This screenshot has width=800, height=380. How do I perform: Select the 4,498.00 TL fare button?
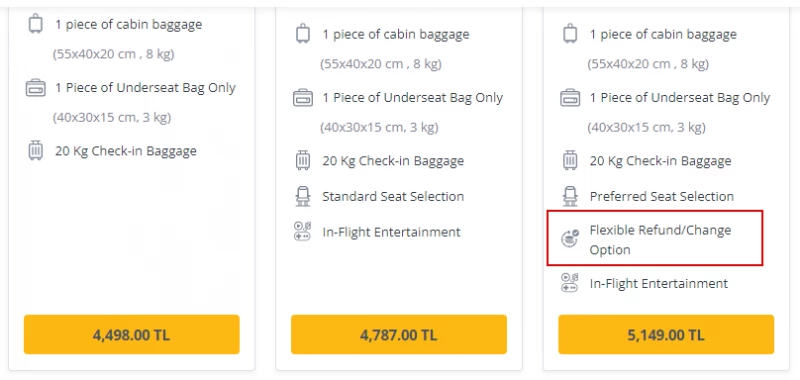[x=132, y=335]
